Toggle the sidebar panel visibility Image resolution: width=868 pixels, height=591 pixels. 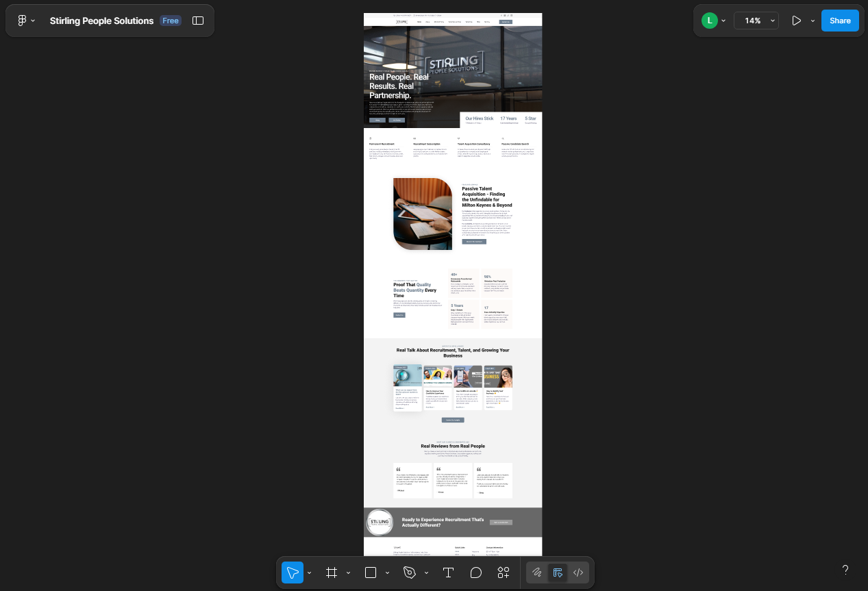pyautogui.click(x=198, y=21)
